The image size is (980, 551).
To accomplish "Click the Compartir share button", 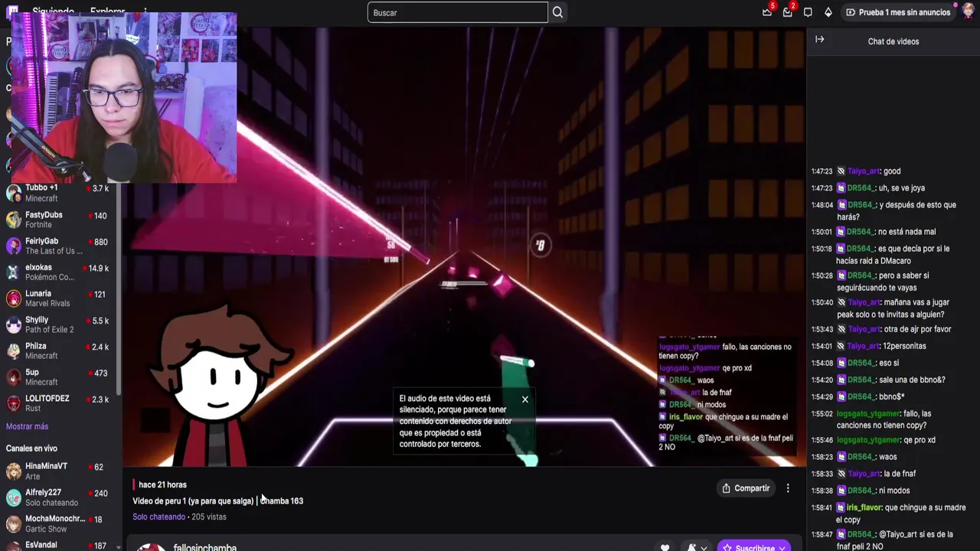I will (x=746, y=488).
